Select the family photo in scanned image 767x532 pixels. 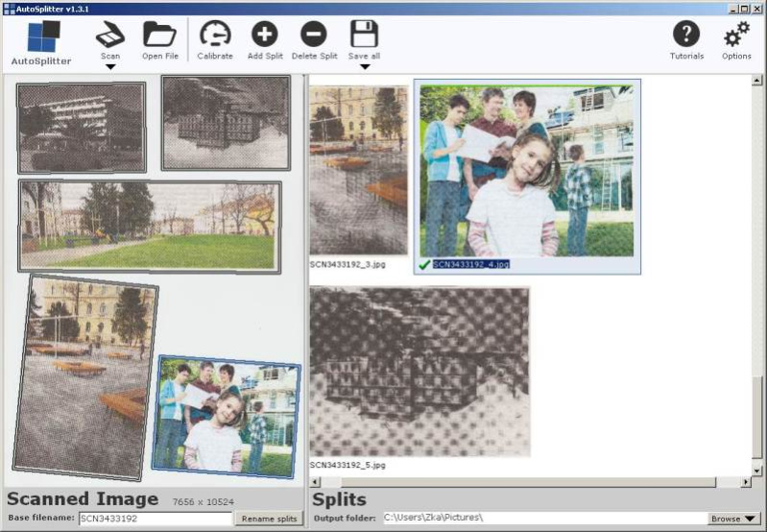point(226,418)
